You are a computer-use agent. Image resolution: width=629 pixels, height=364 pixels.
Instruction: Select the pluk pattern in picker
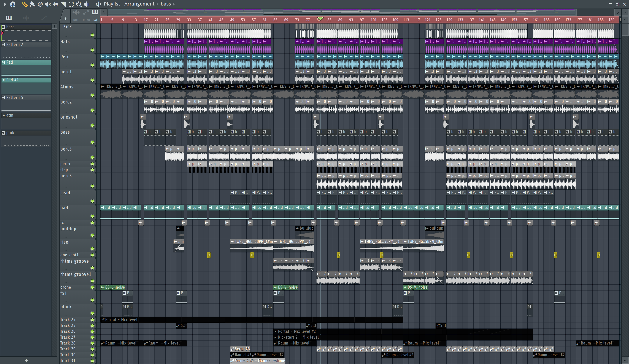(x=26, y=139)
